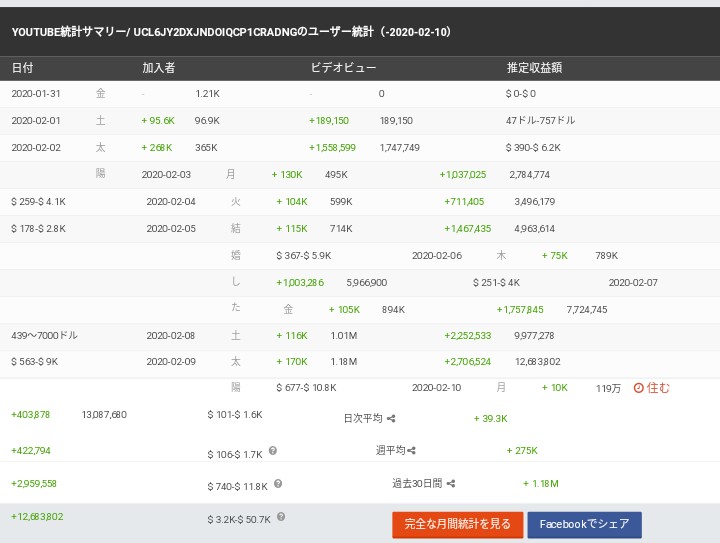
Task: Click the +2,706,524 view increase value
Action: (x=467, y=362)
